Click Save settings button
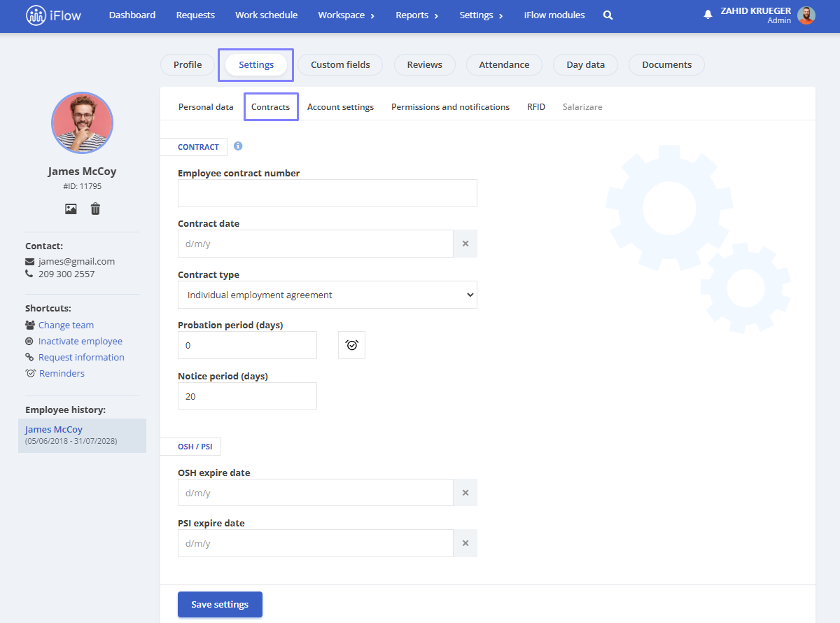Image resolution: width=840 pixels, height=623 pixels. click(x=220, y=605)
